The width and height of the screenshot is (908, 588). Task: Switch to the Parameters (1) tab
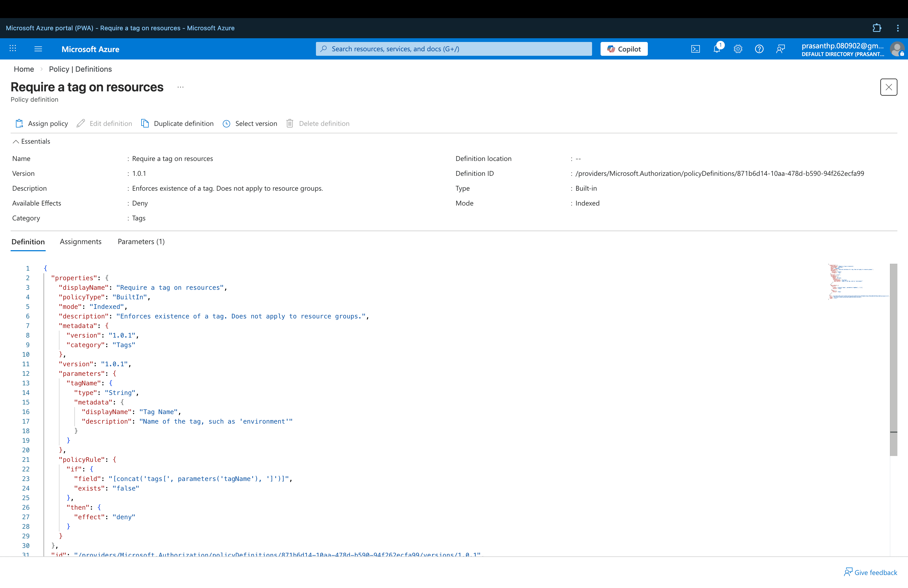point(141,241)
